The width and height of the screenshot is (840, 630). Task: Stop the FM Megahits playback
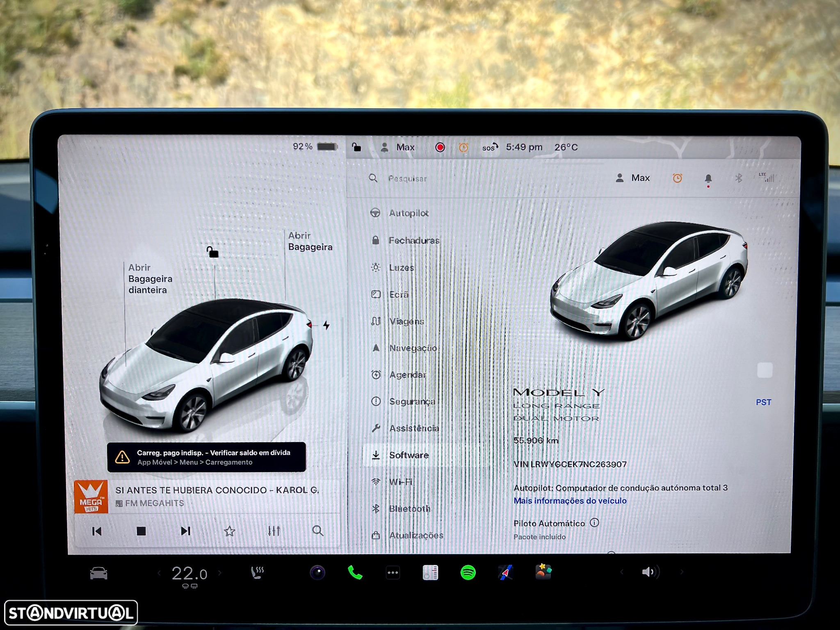click(141, 532)
